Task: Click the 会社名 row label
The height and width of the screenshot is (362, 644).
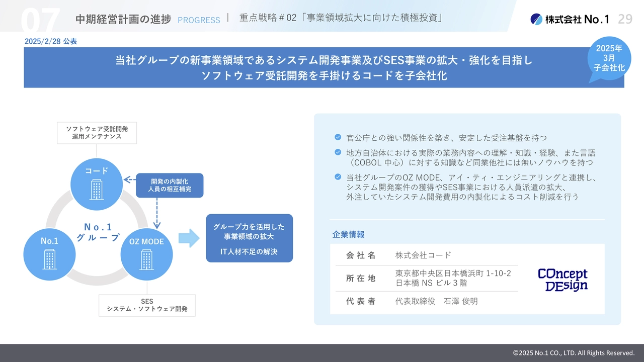Action: point(361,255)
